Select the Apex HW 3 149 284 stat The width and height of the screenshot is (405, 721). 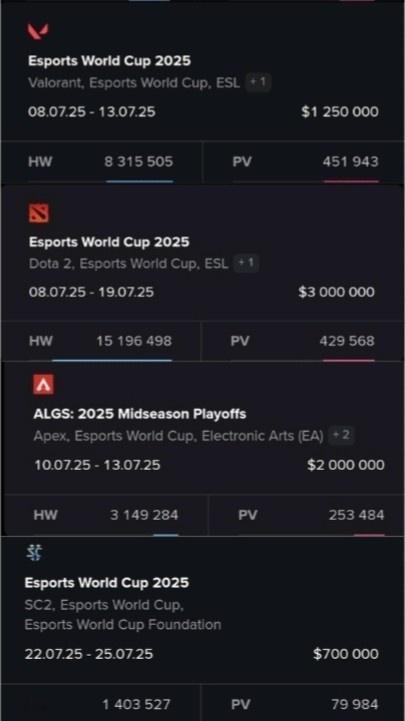(106, 515)
